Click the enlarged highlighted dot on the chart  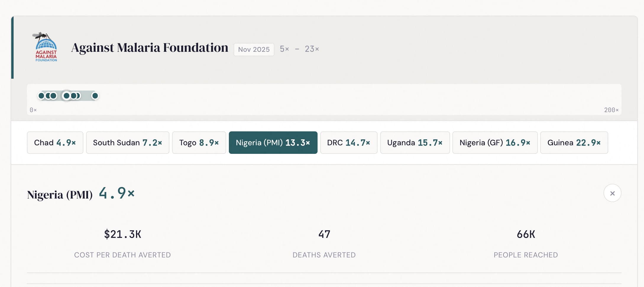[x=67, y=96]
